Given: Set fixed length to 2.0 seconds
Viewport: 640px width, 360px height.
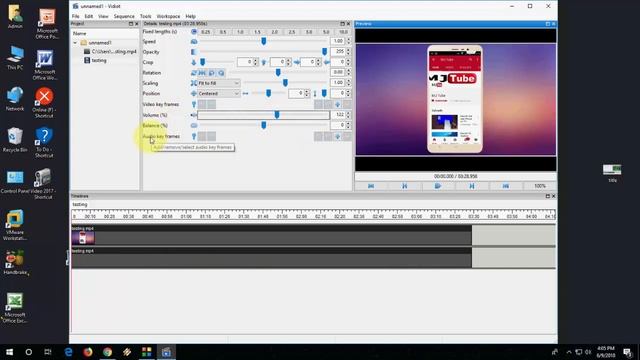Looking at the screenshot, I should pyautogui.click(x=275, y=32).
